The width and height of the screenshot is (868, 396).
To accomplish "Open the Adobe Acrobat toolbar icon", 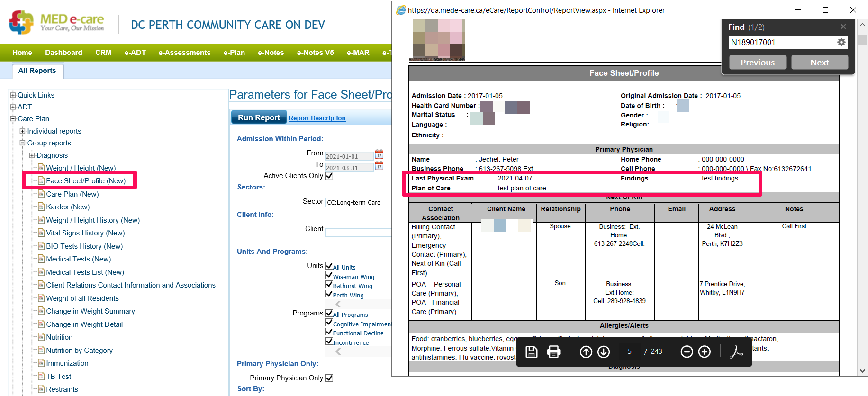I will click(736, 351).
